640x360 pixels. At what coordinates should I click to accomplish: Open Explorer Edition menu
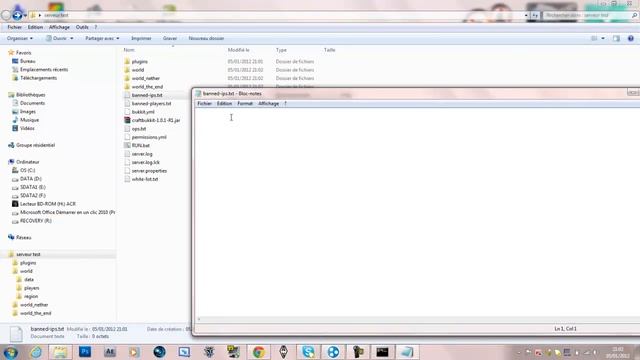coord(35,27)
